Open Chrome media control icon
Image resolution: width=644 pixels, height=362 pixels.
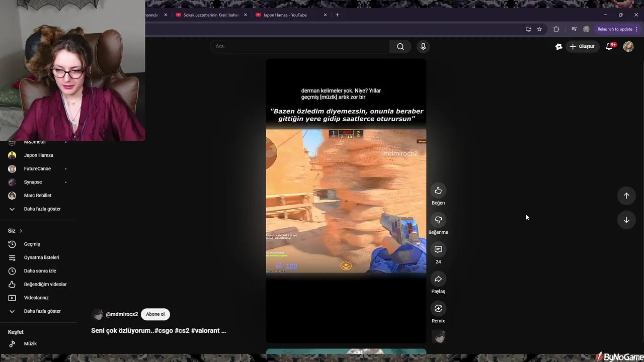574,29
